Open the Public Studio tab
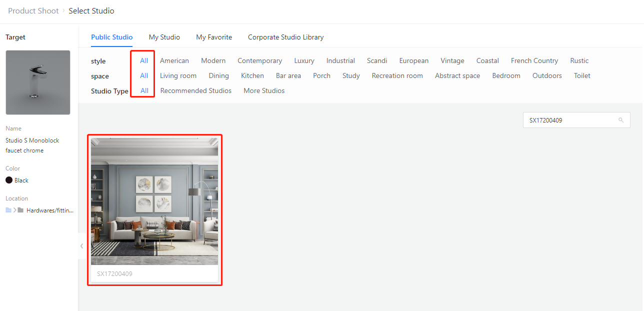 (x=112, y=37)
